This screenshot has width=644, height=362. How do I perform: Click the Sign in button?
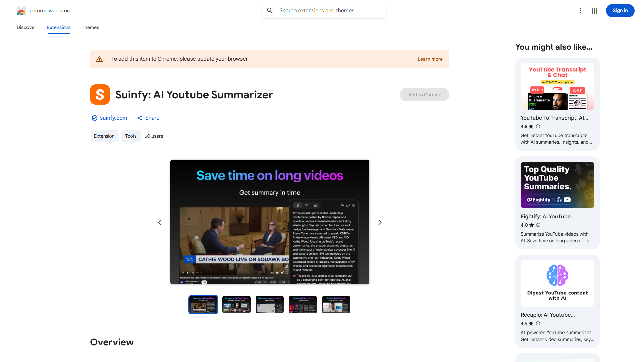[620, 11]
